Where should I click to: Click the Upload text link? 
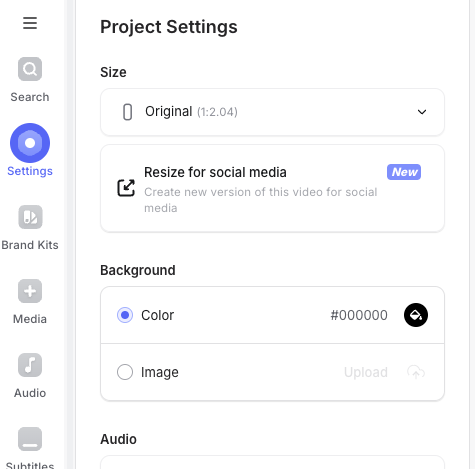[366, 372]
